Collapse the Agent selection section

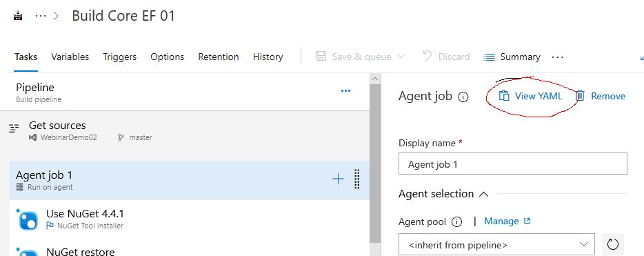[x=484, y=194]
